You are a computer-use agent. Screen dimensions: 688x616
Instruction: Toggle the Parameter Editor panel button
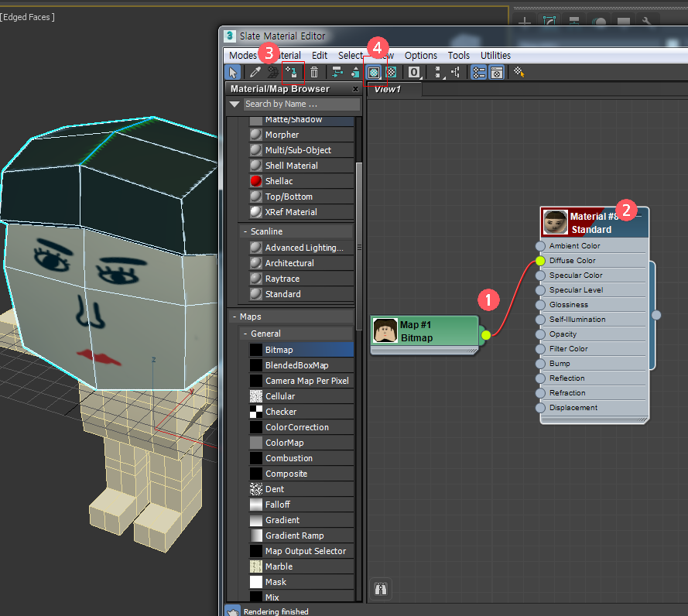click(x=497, y=72)
